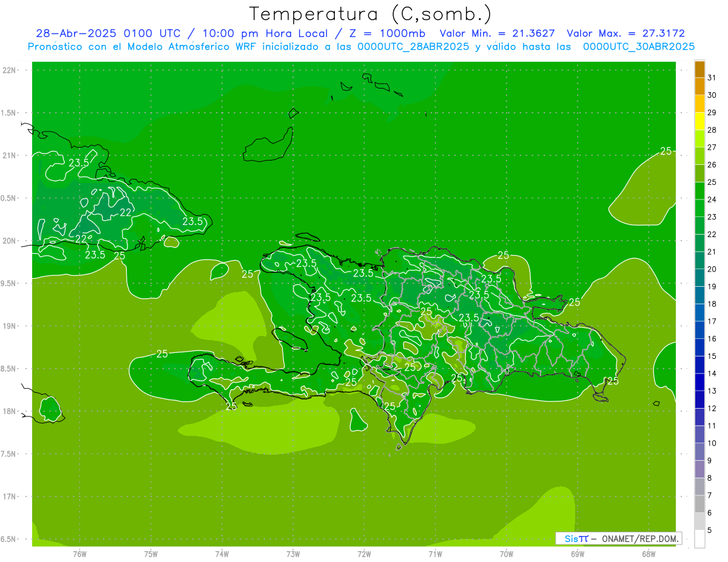Click the 19N latitude axis label
Viewport: 728px width, 562px height.
[x=10, y=326]
